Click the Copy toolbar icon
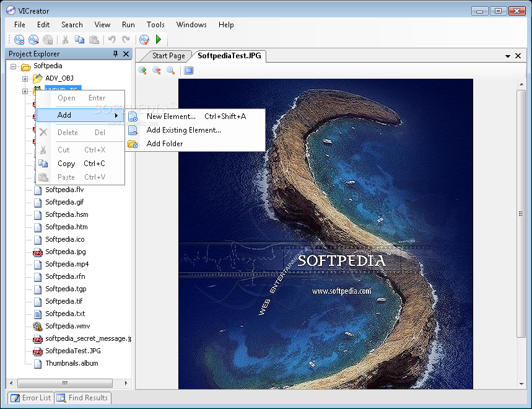532x409 pixels. click(x=79, y=40)
